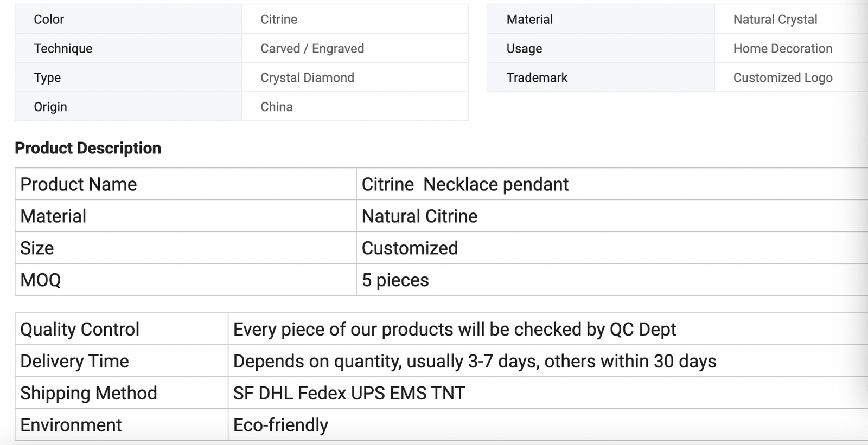Select the "Natural Citrine" material cell
Image resolution: width=868 pixels, height=445 pixels.
419,216
